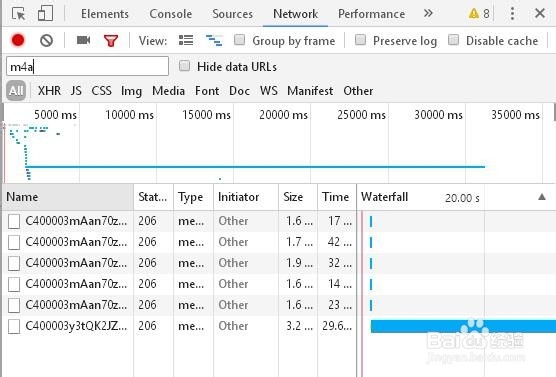
Task: Filter requests by Media type
Action: [168, 91]
